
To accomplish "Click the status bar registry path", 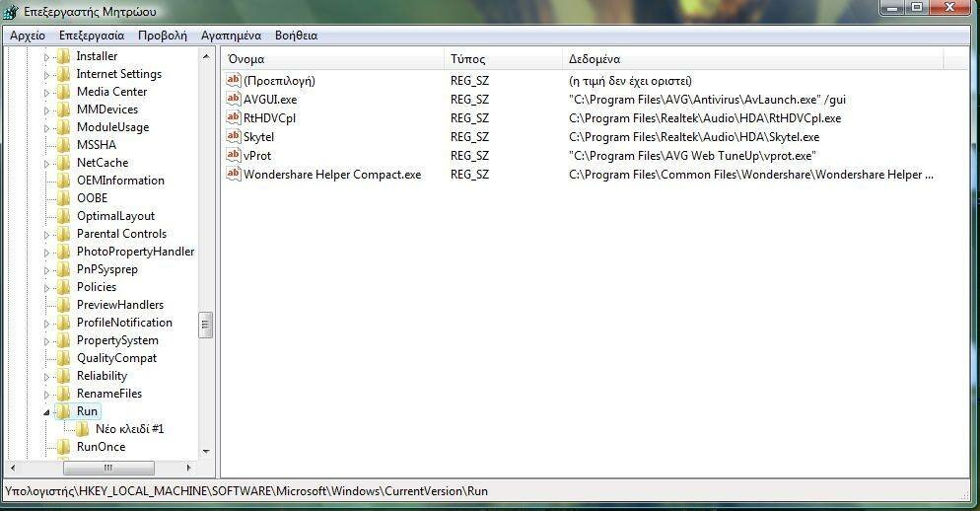I will point(246,491).
